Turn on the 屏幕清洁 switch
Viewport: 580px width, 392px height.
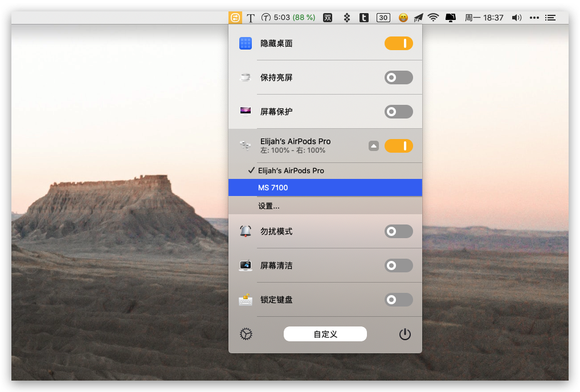(x=399, y=265)
